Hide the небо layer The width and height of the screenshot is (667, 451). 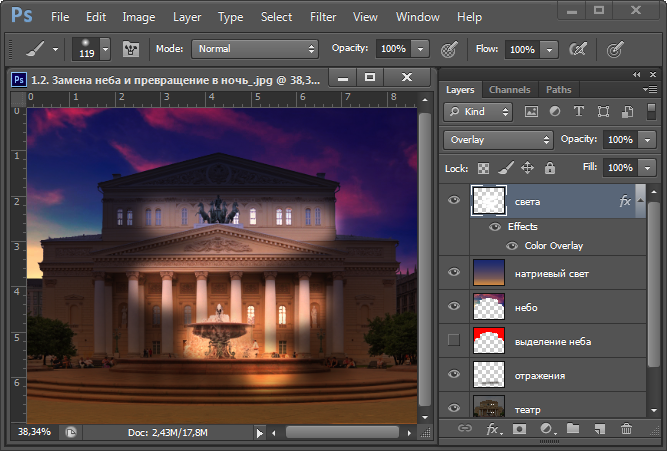454,306
